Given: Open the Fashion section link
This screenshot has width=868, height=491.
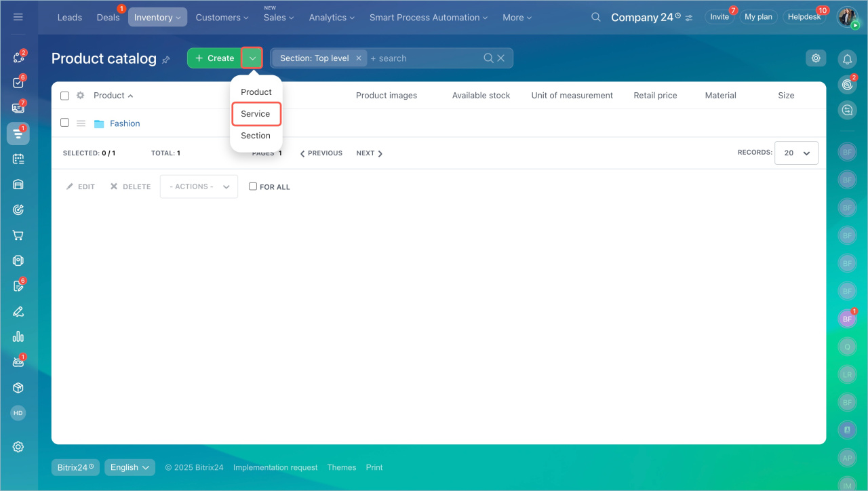Looking at the screenshot, I should (125, 123).
